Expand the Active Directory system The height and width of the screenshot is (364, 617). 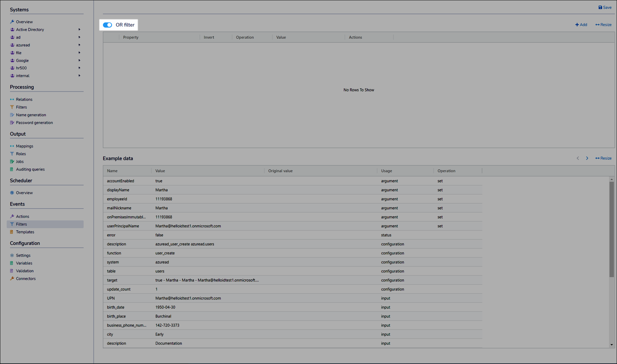click(79, 30)
